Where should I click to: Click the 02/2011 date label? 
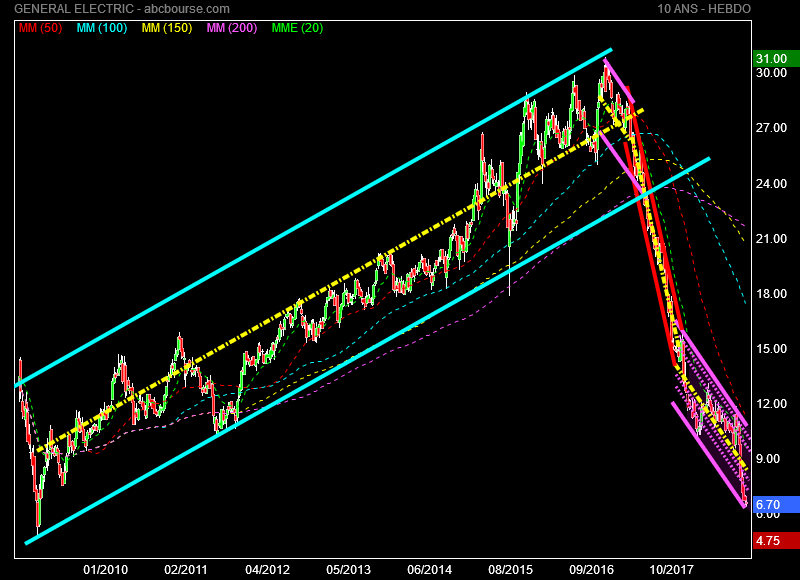point(186,570)
